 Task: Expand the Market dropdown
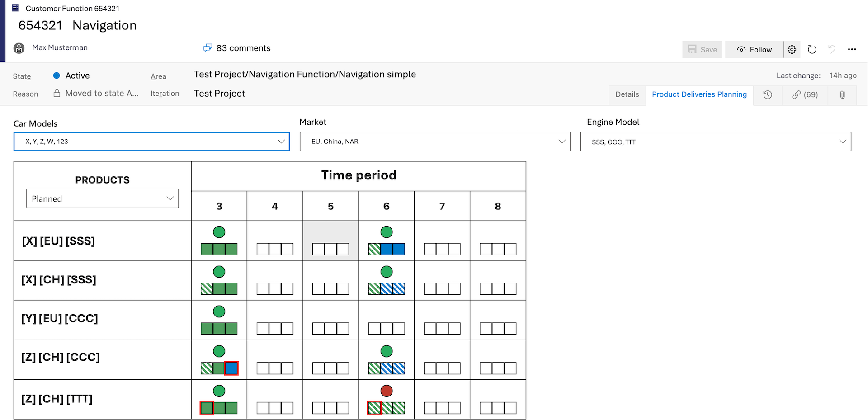pyautogui.click(x=435, y=142)
